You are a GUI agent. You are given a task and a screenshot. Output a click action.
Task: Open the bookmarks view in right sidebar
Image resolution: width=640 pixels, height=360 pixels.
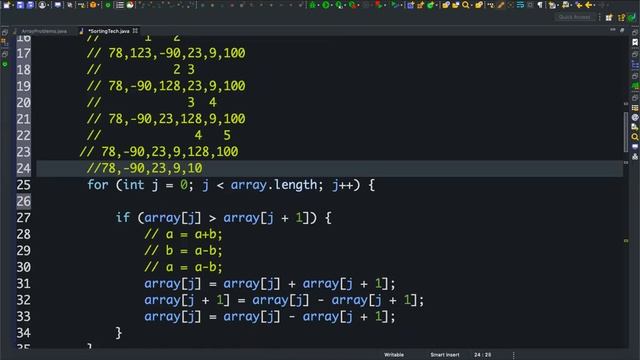[x=635, y=42]
